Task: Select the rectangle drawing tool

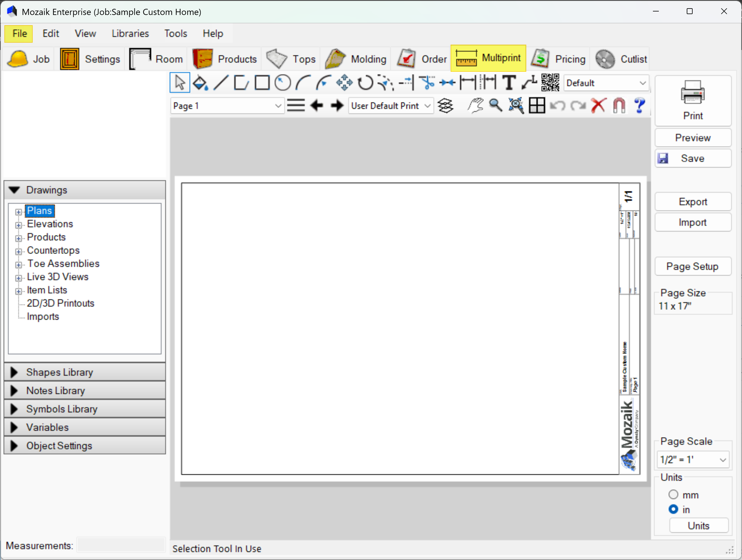Action: pos(262,83)
